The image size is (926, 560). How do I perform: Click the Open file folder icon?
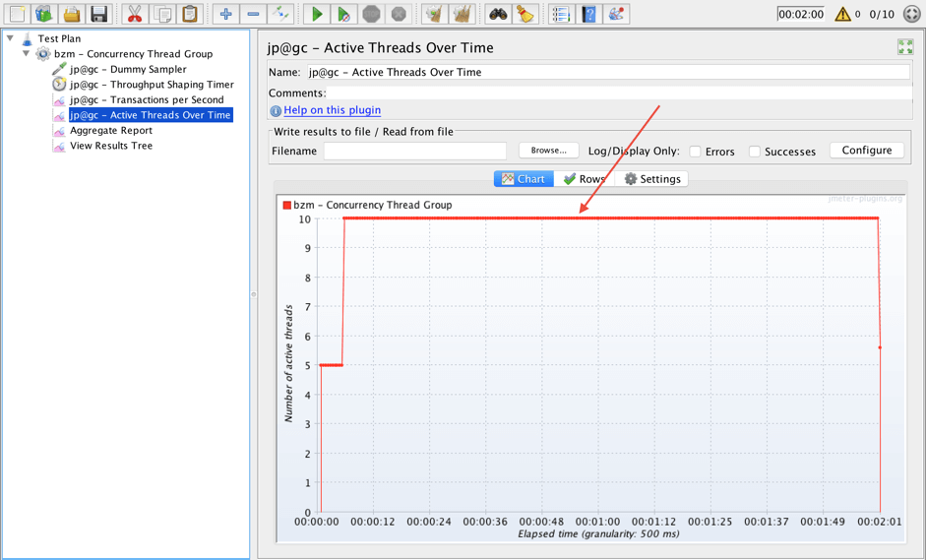(x=72, y=14)
